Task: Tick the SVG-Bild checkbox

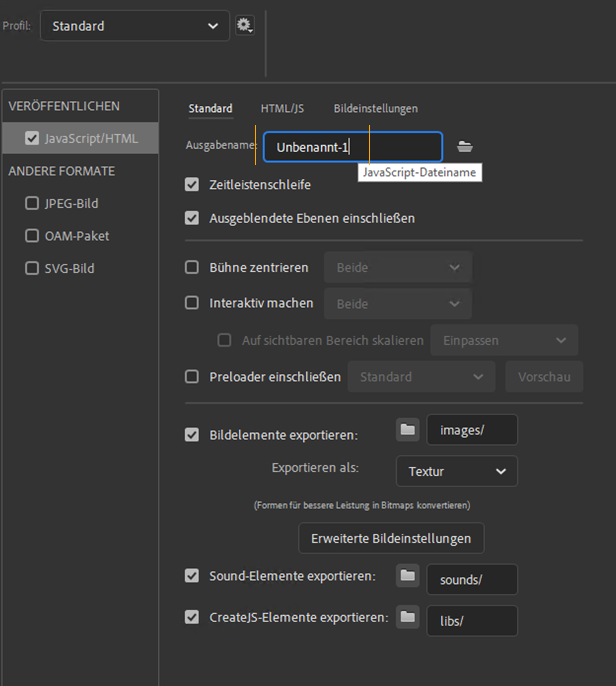Action: pos(32,268)
